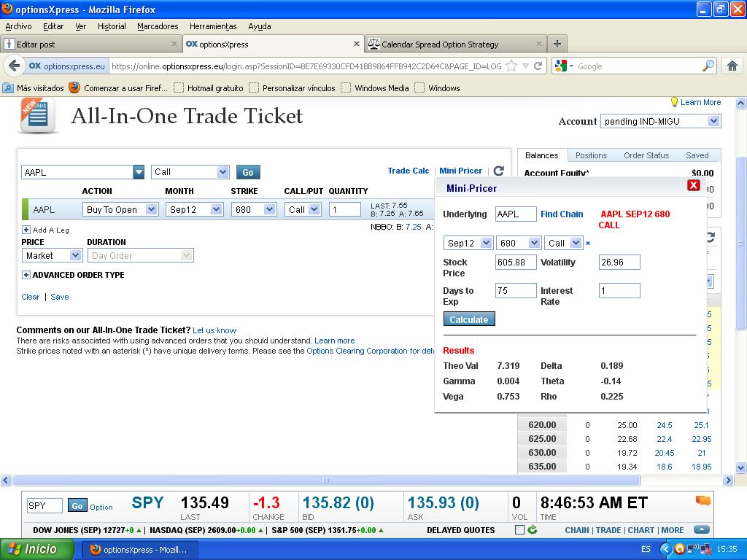Open Comenzar a usar Firefox bookmark

[118, 88]
